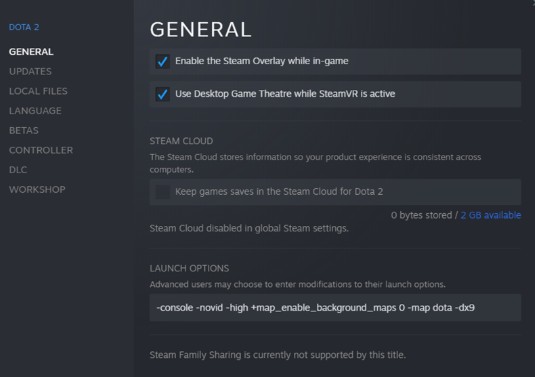Click the 2 GB available link
This screenshot has height=377, width=535.
point(491,215)
